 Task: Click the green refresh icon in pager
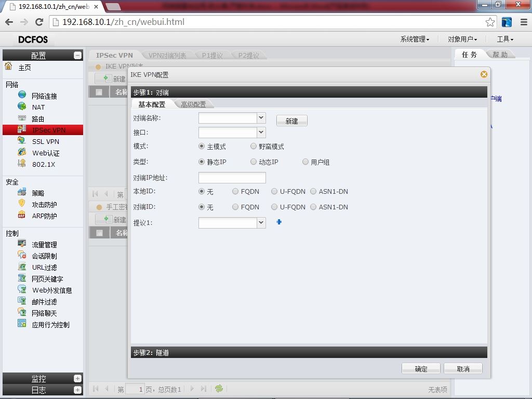[219, 389]
